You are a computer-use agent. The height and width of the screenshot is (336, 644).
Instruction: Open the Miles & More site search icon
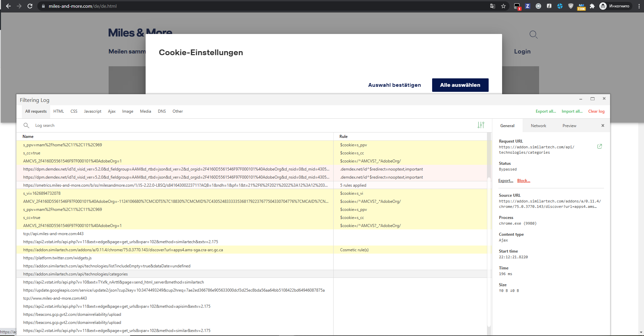coord(533,34)
